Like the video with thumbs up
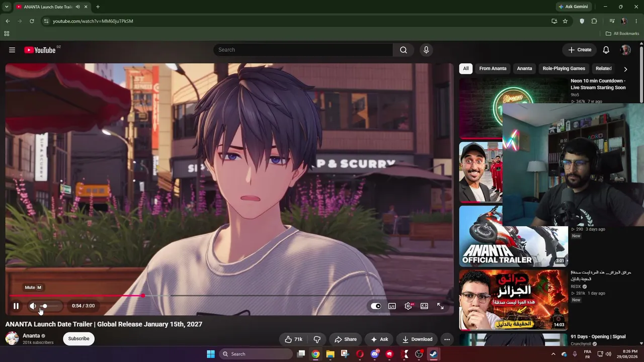The width and height of the screenshot is (644, 362). click(x=293, y=339)
